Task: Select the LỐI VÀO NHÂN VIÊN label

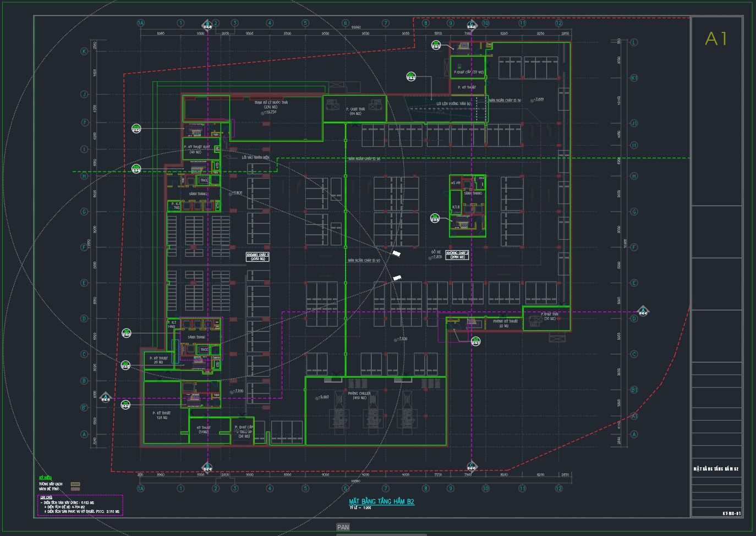Action: click(256, 157)
